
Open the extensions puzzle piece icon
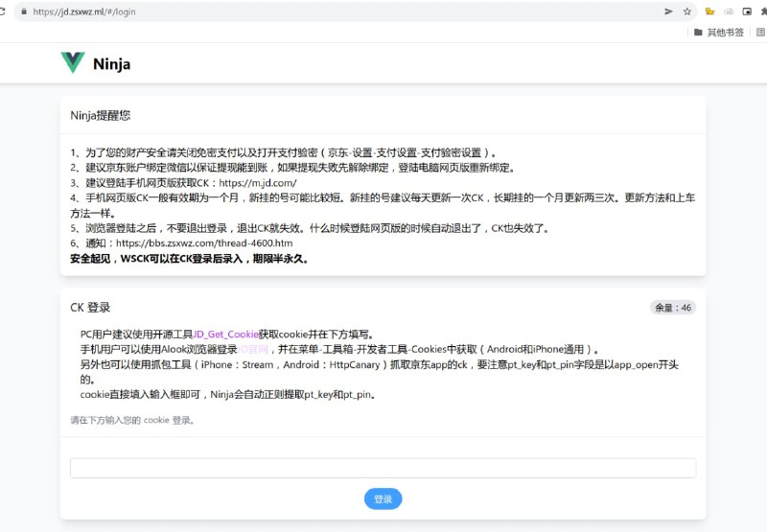point(762,12)
